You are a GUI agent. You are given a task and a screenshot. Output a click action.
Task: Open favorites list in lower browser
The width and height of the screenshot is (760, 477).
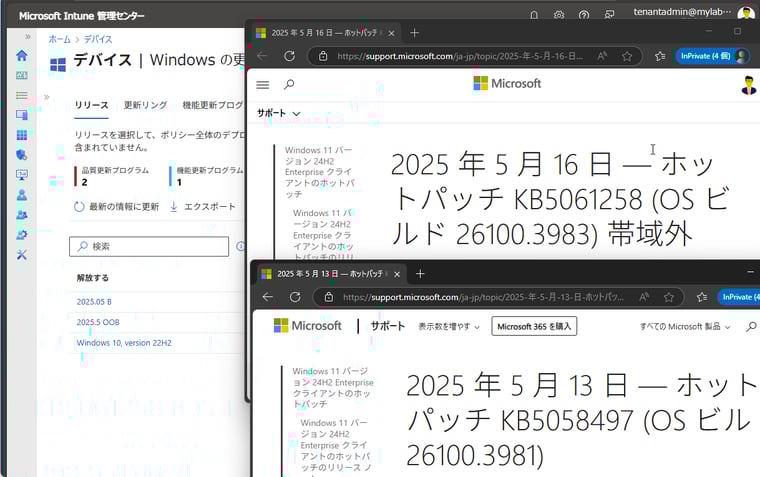point(701,297)
